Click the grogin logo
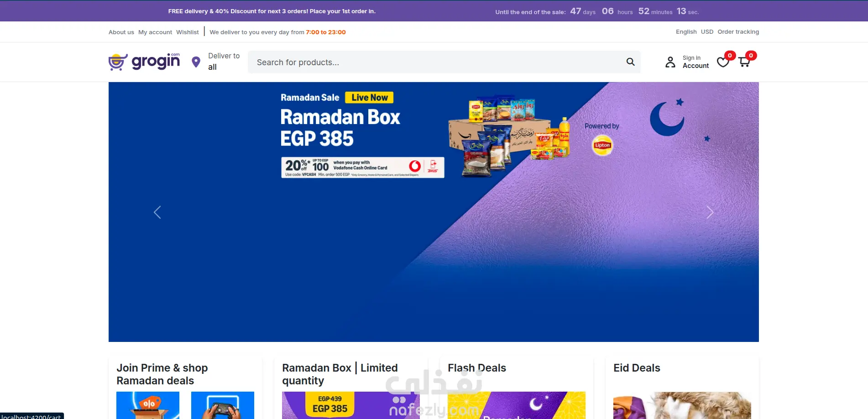 coord(144,62)
